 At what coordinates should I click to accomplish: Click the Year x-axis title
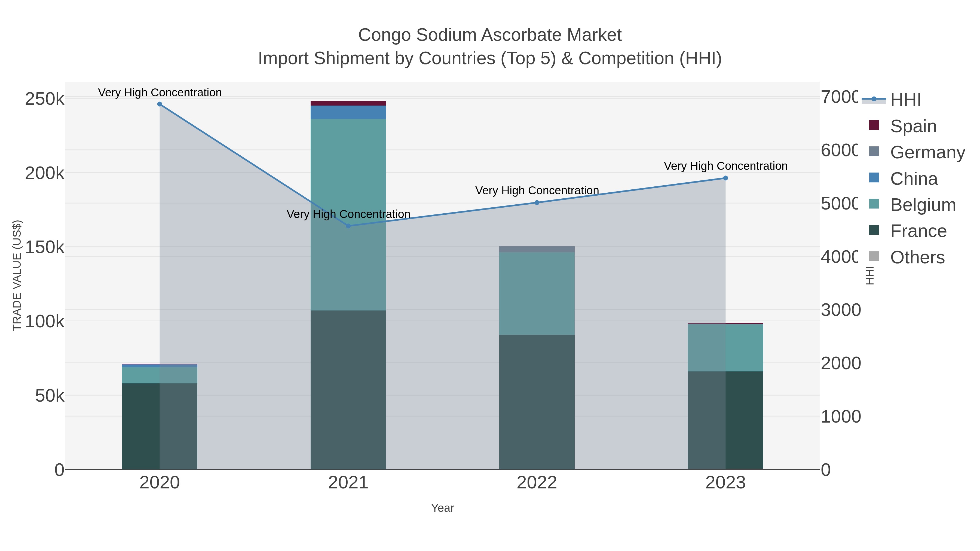pyautogui.click(x=442, y=508)
